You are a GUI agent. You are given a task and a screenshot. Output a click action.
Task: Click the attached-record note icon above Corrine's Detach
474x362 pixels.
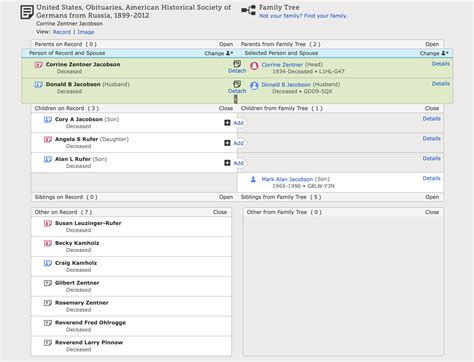[237, 64]
